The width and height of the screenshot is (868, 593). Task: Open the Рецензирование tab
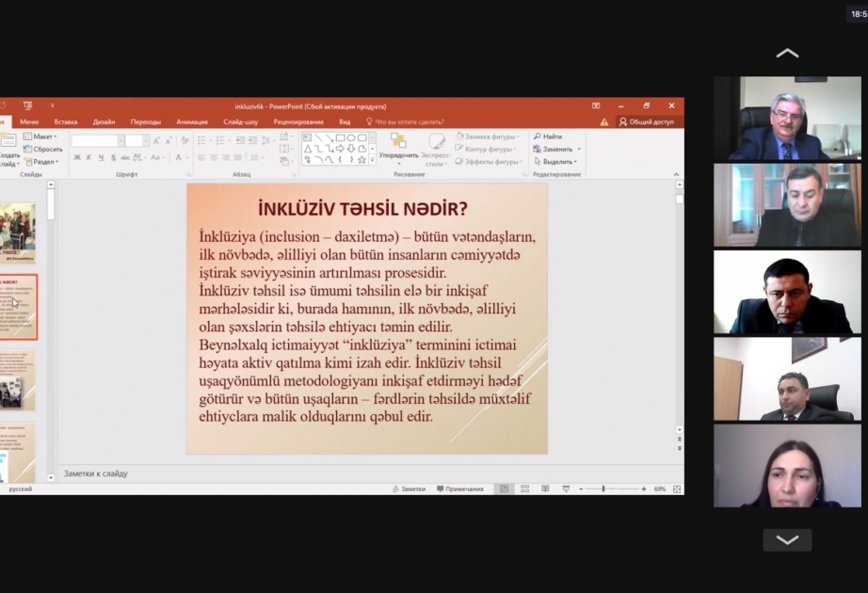(298, 121)
